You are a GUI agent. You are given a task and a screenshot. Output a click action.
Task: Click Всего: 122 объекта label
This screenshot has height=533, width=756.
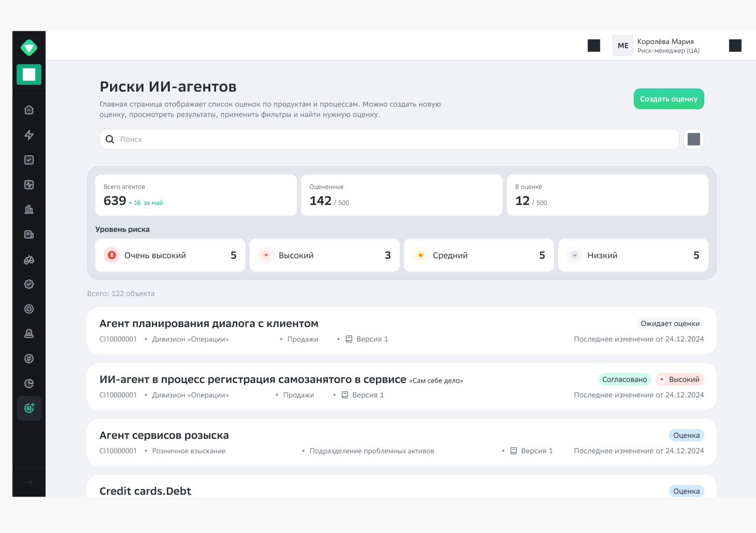click(x=121, y=293)
